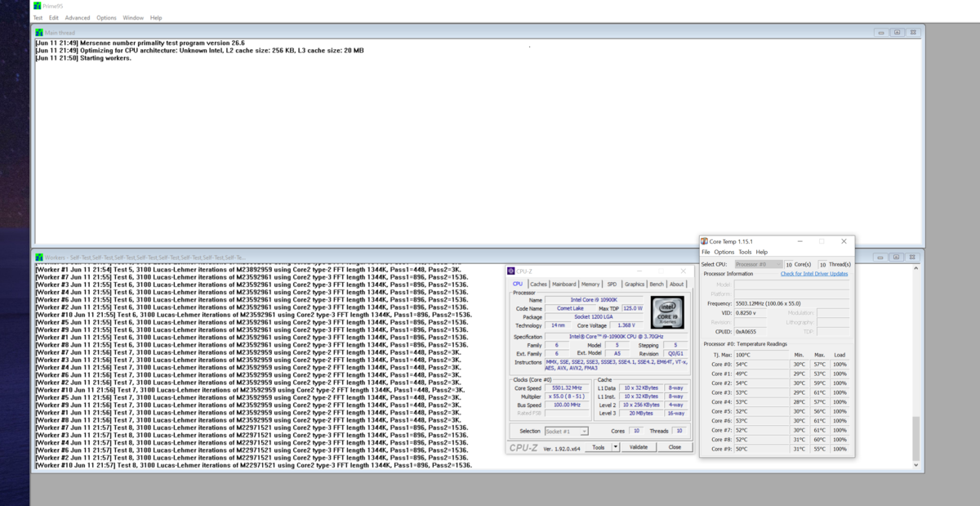Click the CPU-Z title bar icon

[511, 271]
